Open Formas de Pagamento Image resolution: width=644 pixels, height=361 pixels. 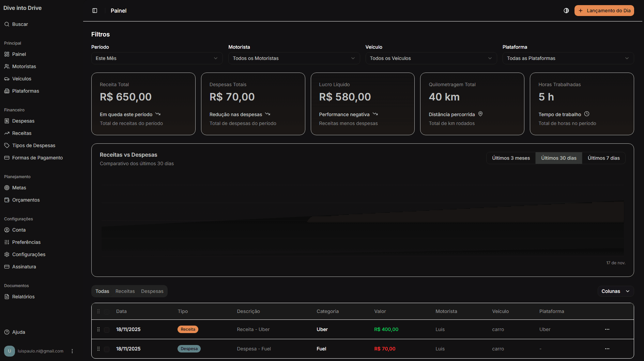[37, 158]
